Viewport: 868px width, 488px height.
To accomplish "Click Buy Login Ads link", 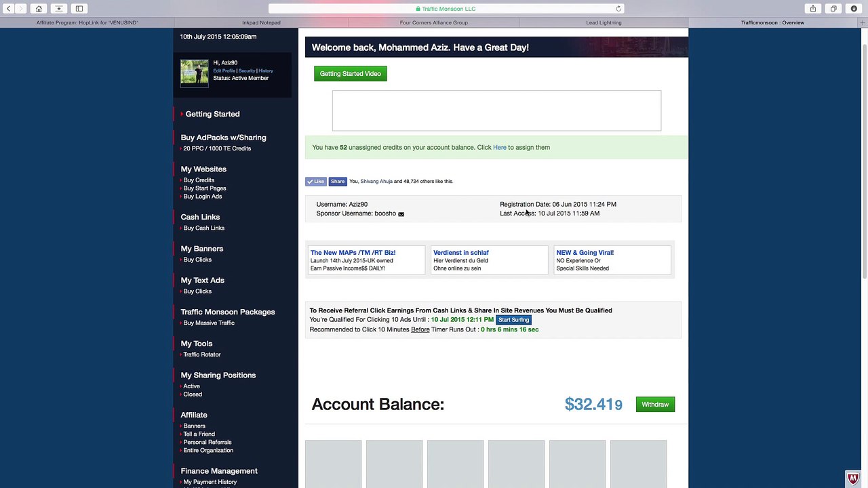I will 203,197.
